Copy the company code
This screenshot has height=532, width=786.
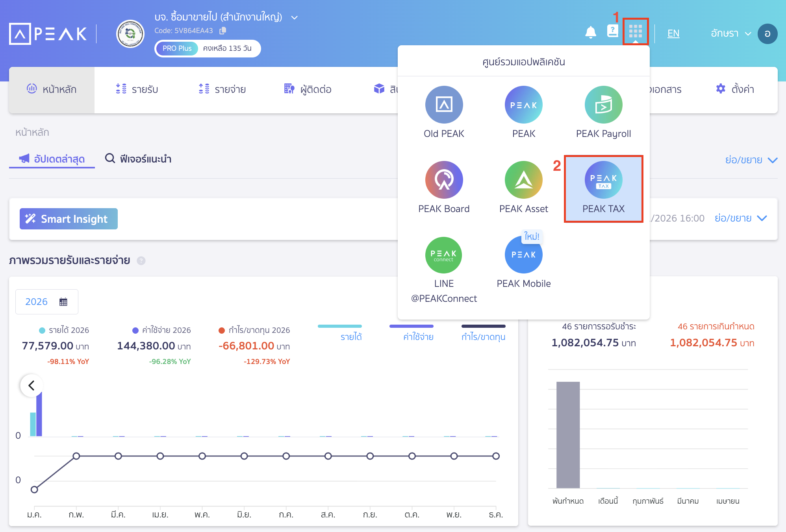223,30
